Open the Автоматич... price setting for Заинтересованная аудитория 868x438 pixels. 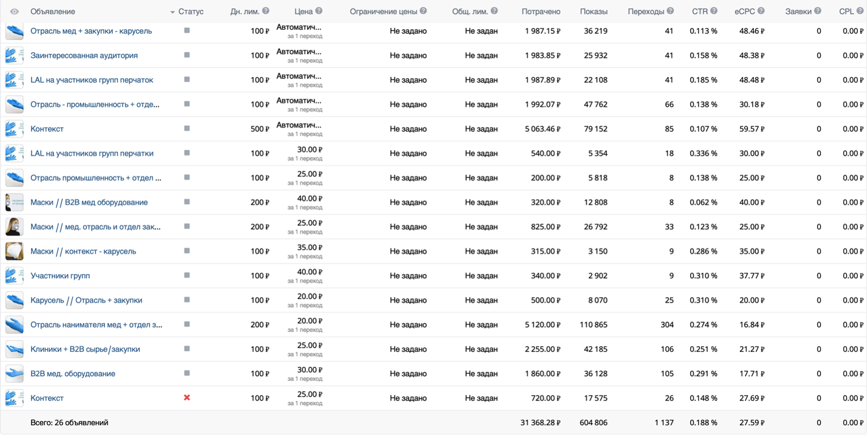299,52
